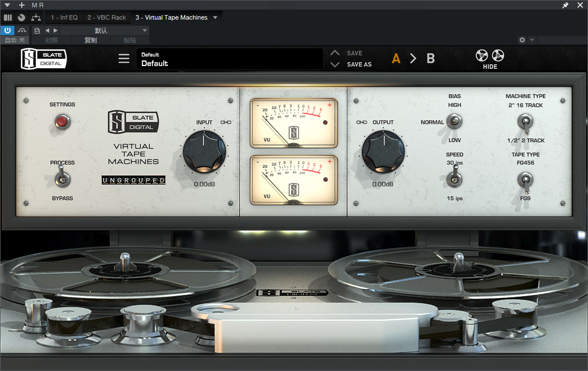Click the NORMAL bias label
The height and width of the screenshot is (371, 588).
click(x=432, y=123)
